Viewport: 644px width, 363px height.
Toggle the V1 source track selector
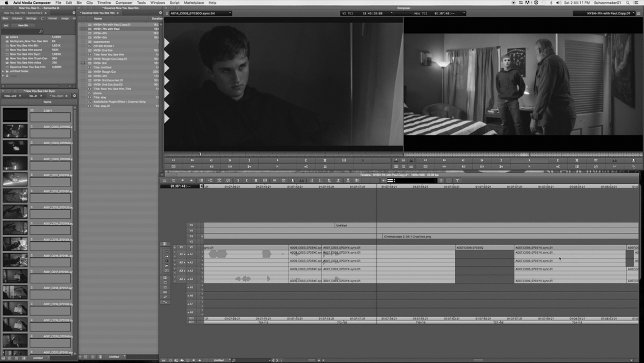point(181,248)
